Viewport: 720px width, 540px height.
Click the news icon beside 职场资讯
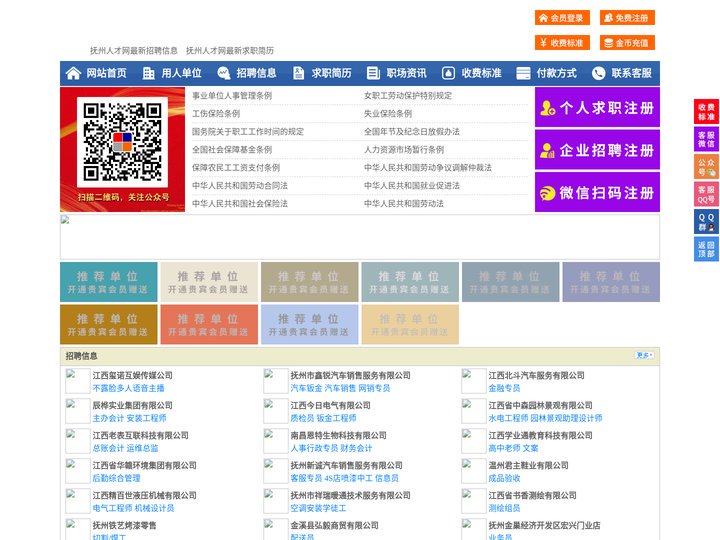coord(373,73)
